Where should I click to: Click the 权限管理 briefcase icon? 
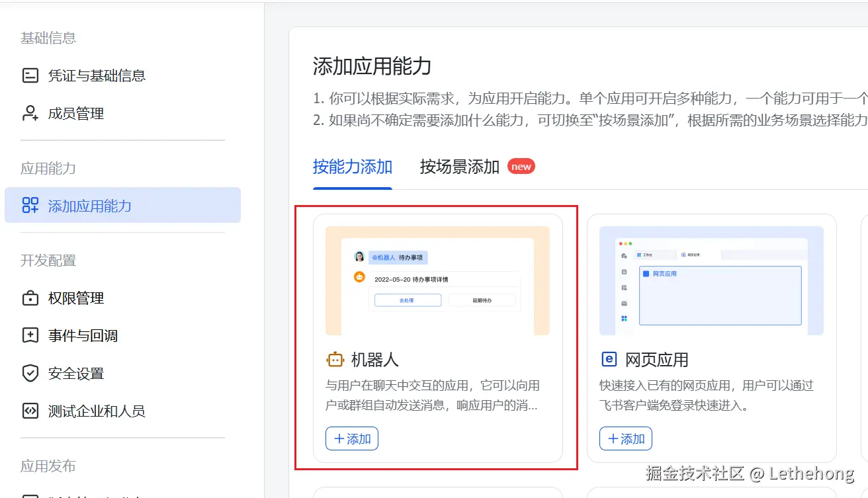click(30, 298)
